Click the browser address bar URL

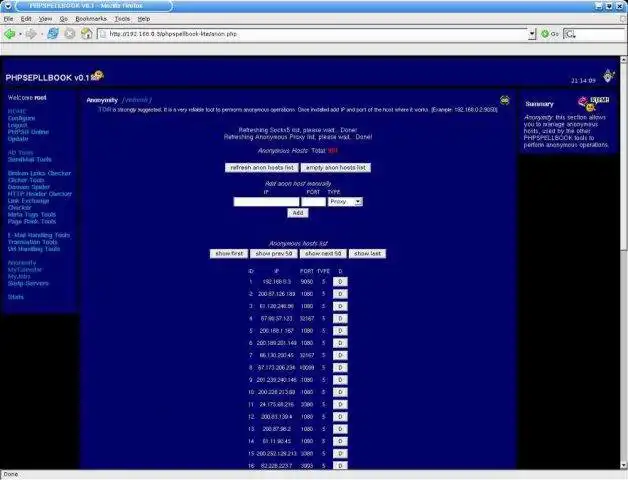pyautogui.click(x=312, y=34)
